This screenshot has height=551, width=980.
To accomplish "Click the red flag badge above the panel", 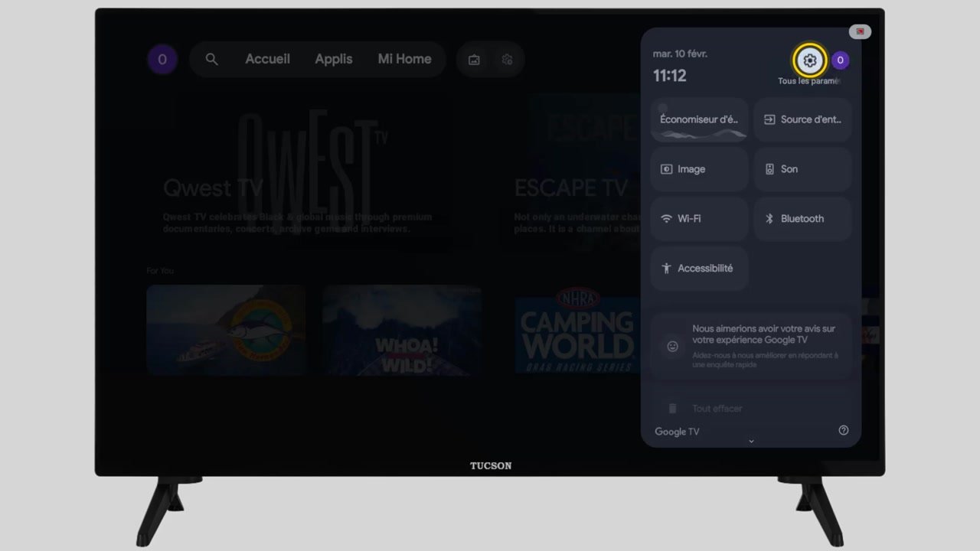I will click(x=860, y=31).
